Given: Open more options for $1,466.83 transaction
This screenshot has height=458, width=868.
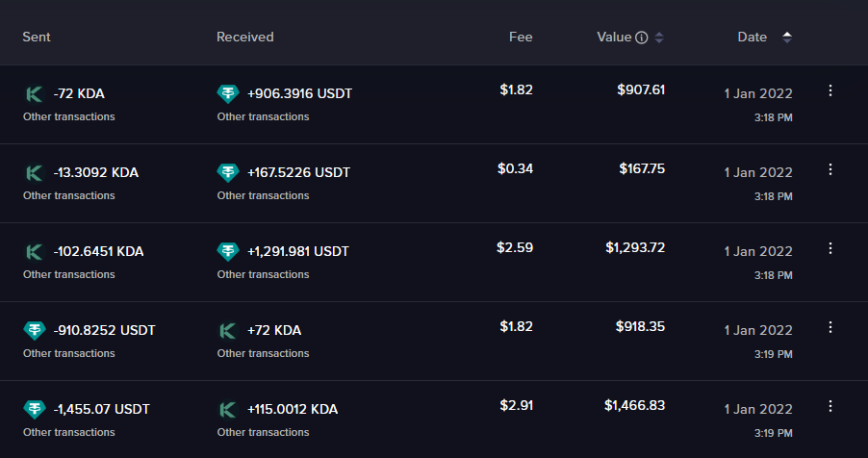Looking at the screenshot, I should (x=830, y=406).
